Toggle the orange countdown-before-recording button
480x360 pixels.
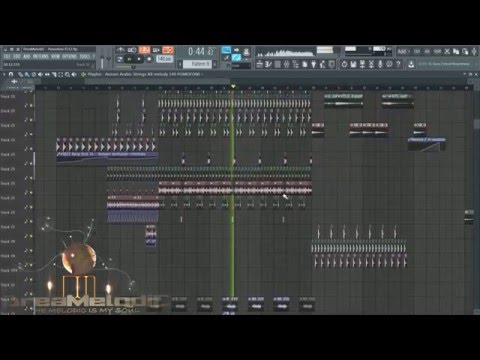[x=144, y=50]
